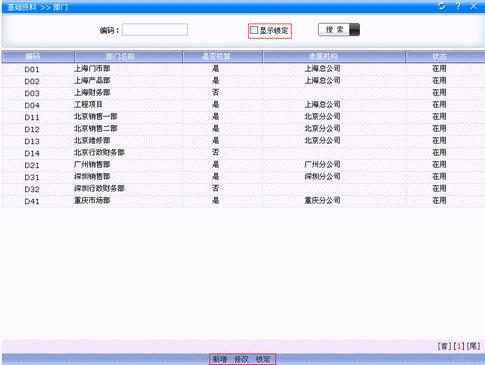Image resolution: width=485 pixels, height=365 pixels.
Task: Click 上海总公司 in the D04 row
Action: [x=322, y=105]
